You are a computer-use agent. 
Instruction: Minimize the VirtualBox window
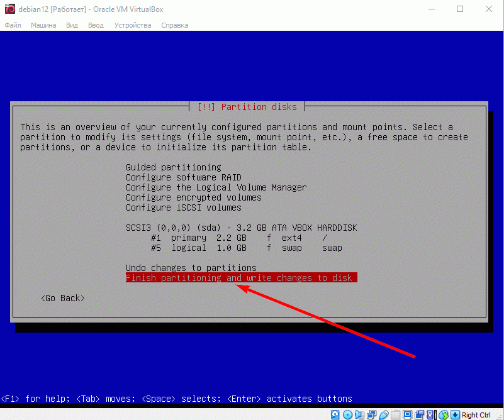pyautogui.click(x=432, y=9)
